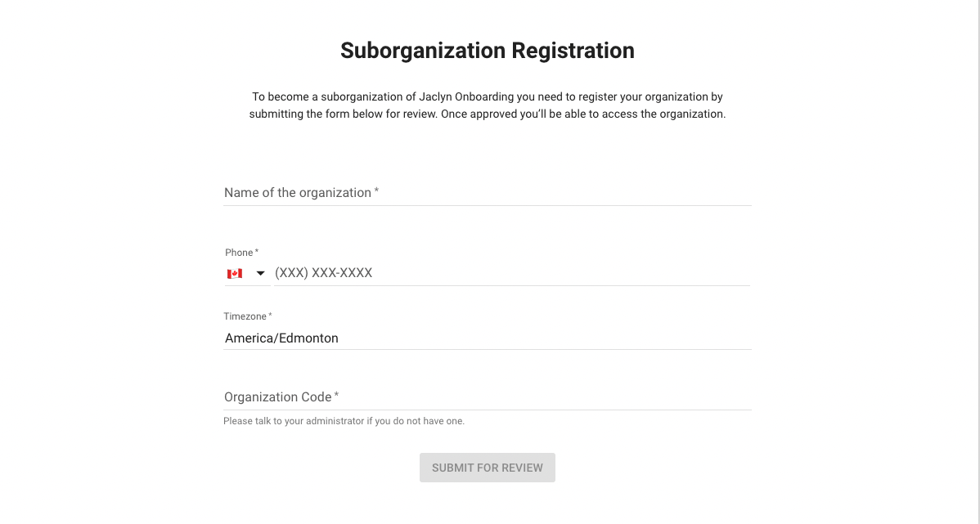Focus the Organization Code field
This screenshot has height=524, width=980.
pos(488,397)
